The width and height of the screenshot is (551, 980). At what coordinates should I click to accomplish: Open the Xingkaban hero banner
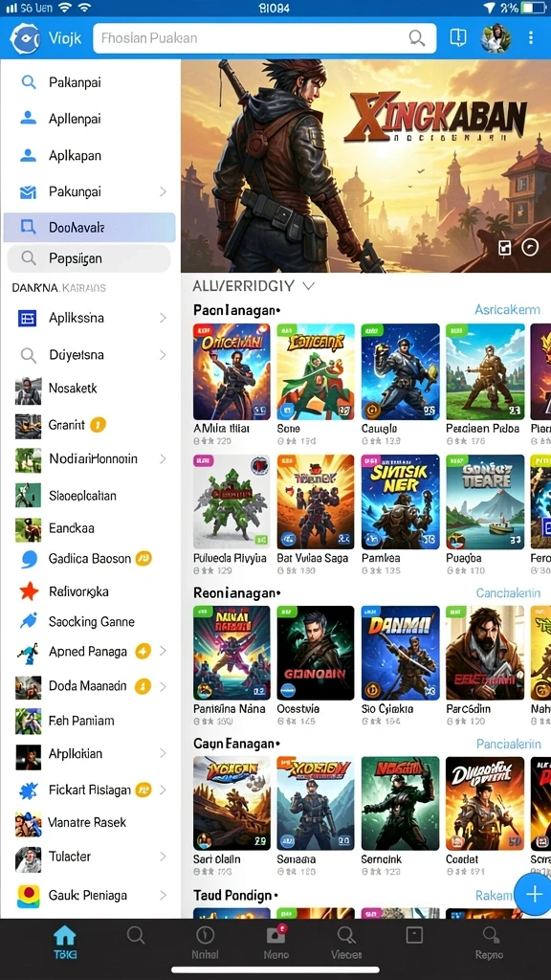point(366,166)
